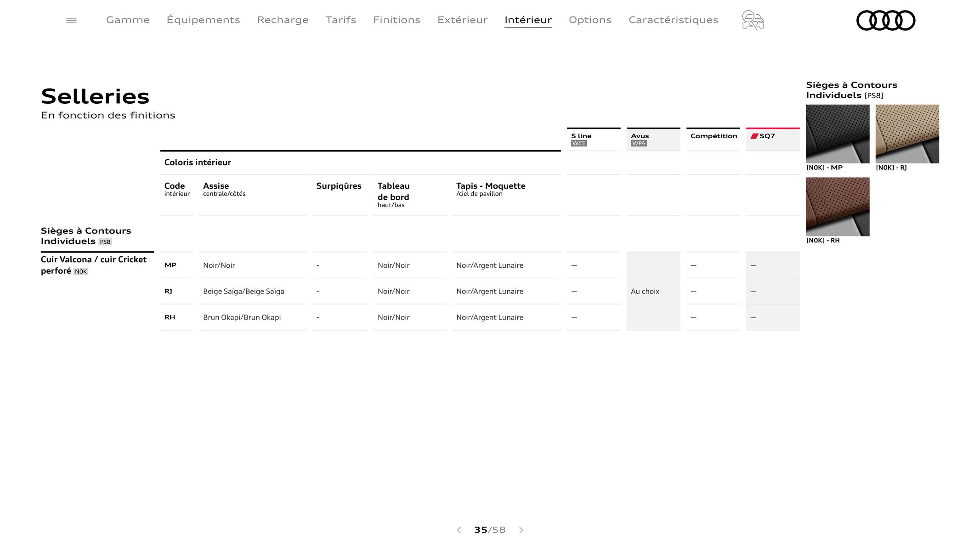Click the Surpiqûres column header
The image size is (980, 551).
tap(339, 186)
